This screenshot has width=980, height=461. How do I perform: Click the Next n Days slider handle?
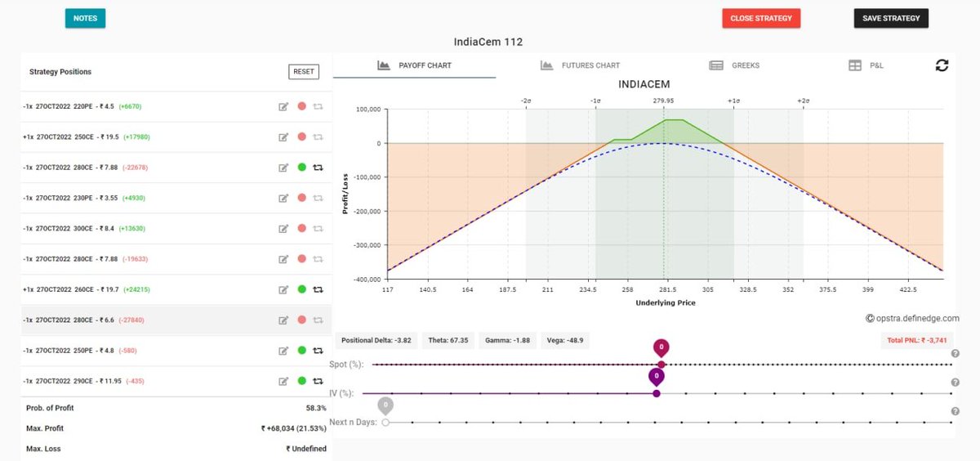pos(385,423)
